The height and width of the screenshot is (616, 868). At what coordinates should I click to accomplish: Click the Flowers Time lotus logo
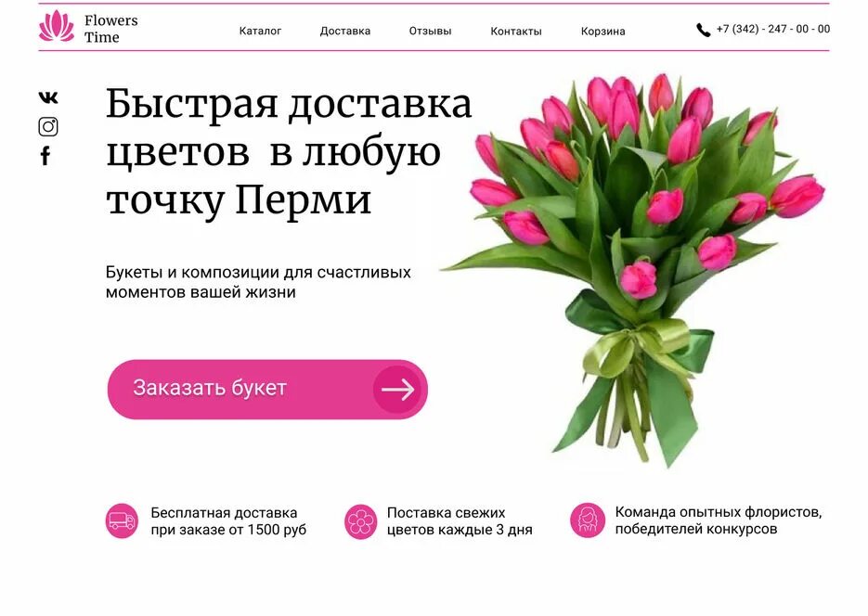[57, 26]
